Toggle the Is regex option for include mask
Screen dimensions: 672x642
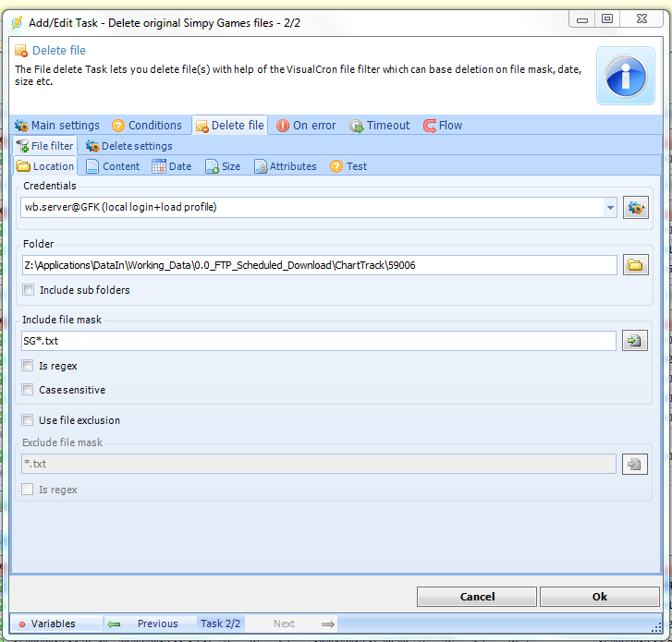(28, 366)
